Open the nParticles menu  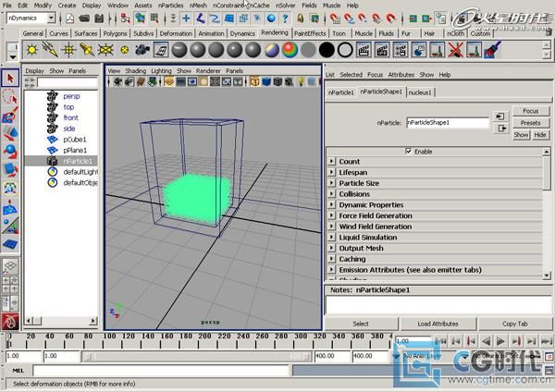[171, 5]
